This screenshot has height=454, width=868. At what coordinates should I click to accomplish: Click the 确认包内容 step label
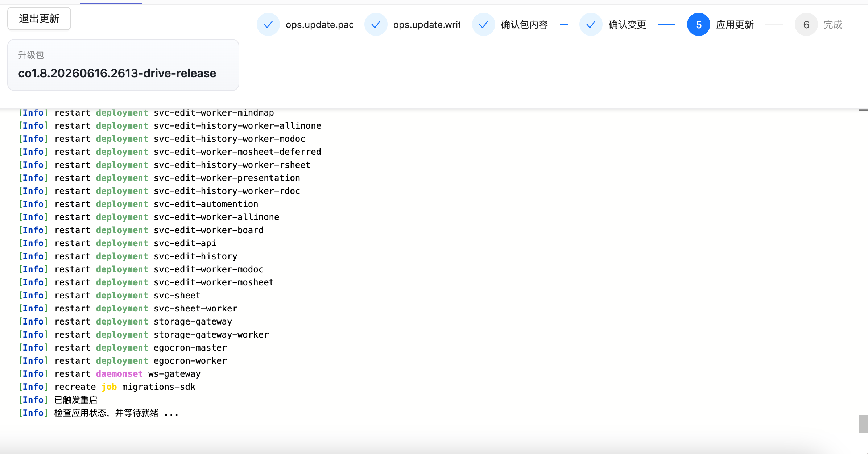(524, 25)
